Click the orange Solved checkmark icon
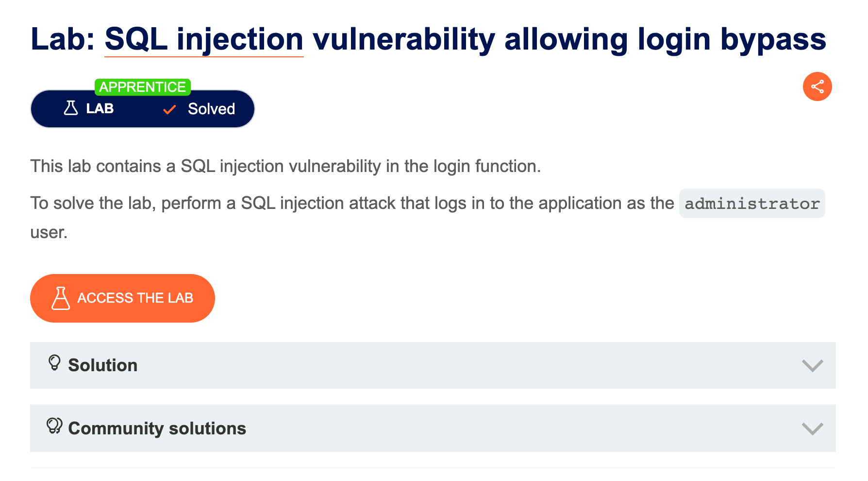Image resolution: width=868 pixels, height=481 pixels. (x=169, y=109)
